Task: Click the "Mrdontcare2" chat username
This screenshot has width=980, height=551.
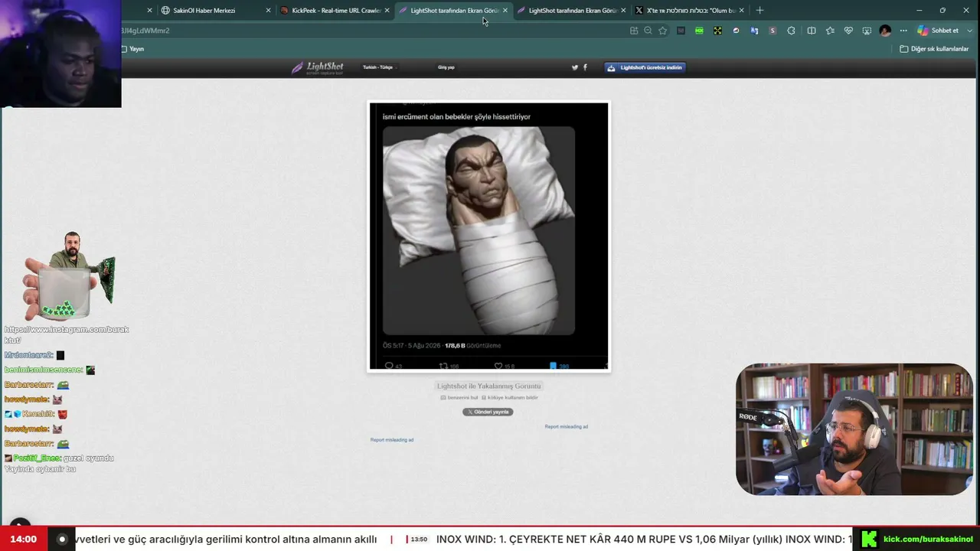Action: (28, 355)
